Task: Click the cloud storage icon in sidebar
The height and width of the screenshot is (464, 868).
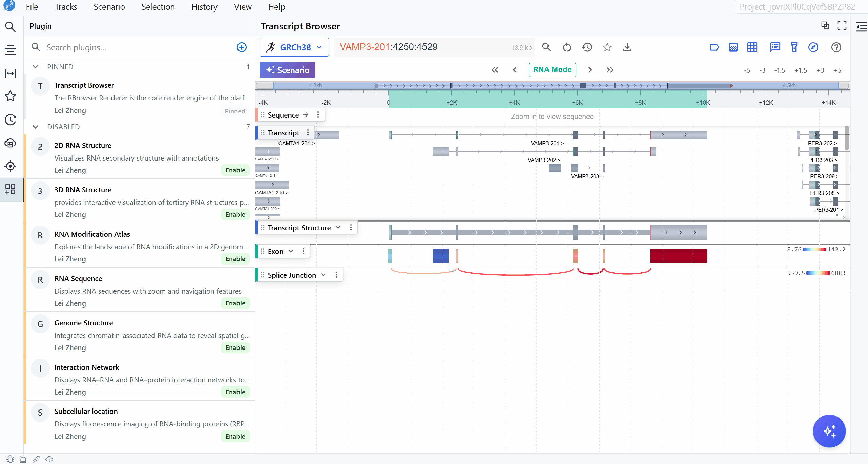Action: point(11,143)
